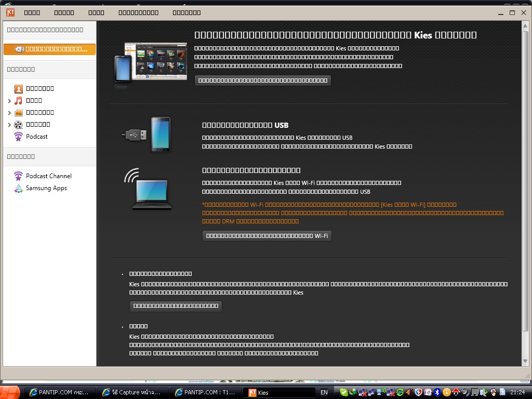Click the wireless network signal tray icon
The height and width of the screenshot is (399, 532).
(x=381, y=393)
